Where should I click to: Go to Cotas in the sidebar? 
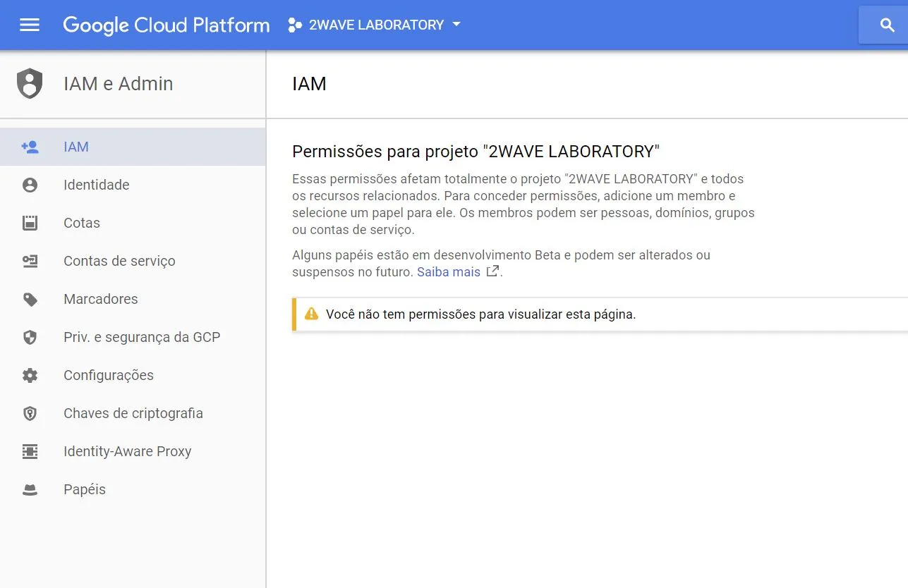tap(133, 223)
